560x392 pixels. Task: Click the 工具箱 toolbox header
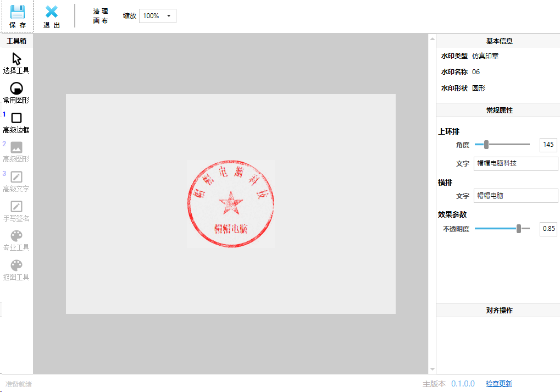coord(16,40)
